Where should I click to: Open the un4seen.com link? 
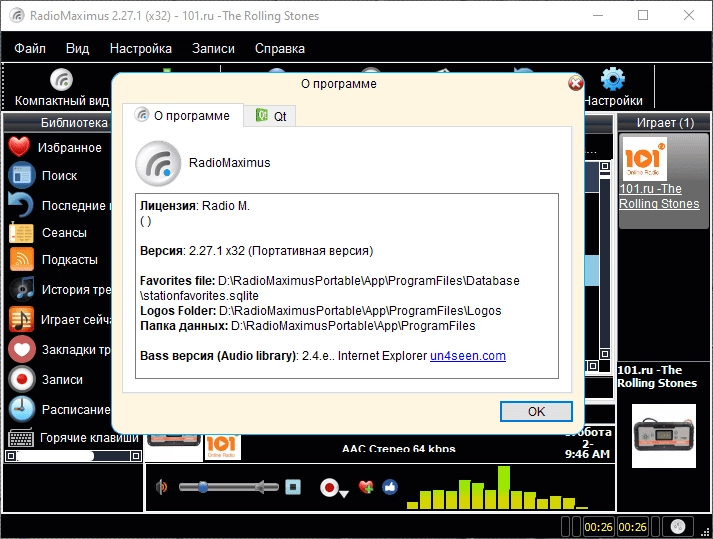click(x=468, y=356)
